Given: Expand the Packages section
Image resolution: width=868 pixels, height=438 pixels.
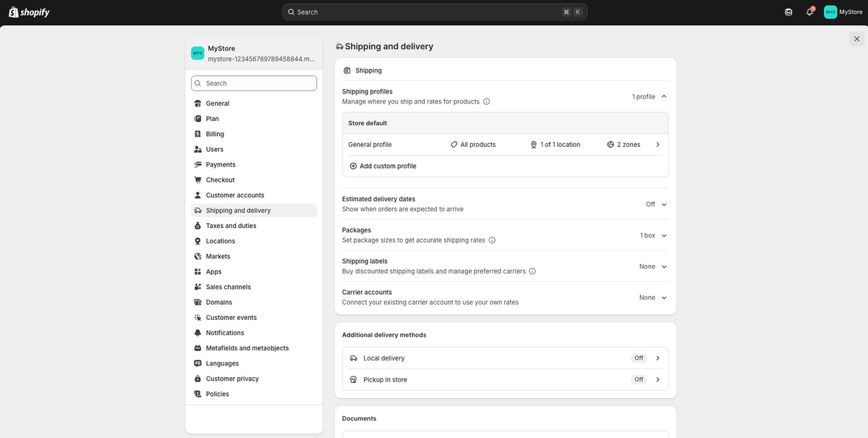Looking at the screenshot, I should (x=664, y=235).
